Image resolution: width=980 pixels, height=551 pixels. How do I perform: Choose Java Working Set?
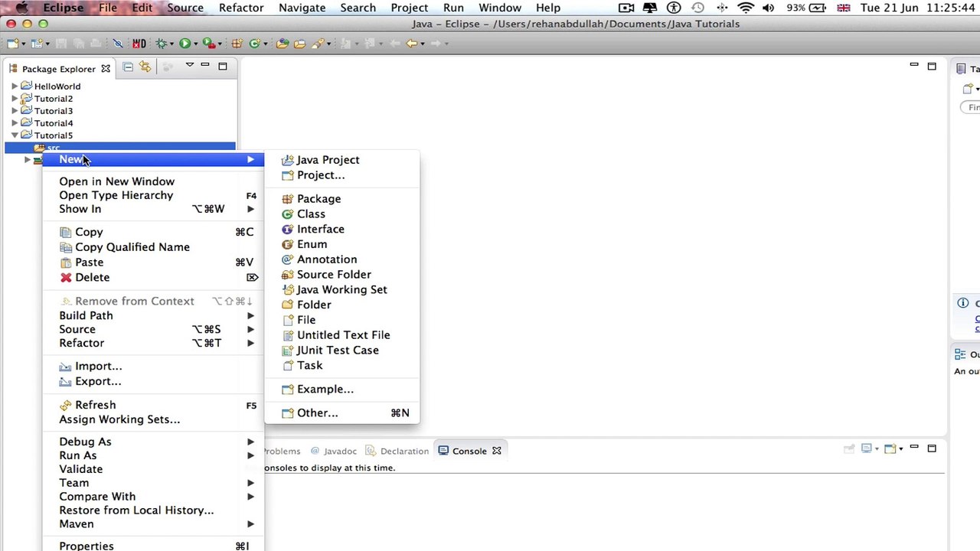341,289
